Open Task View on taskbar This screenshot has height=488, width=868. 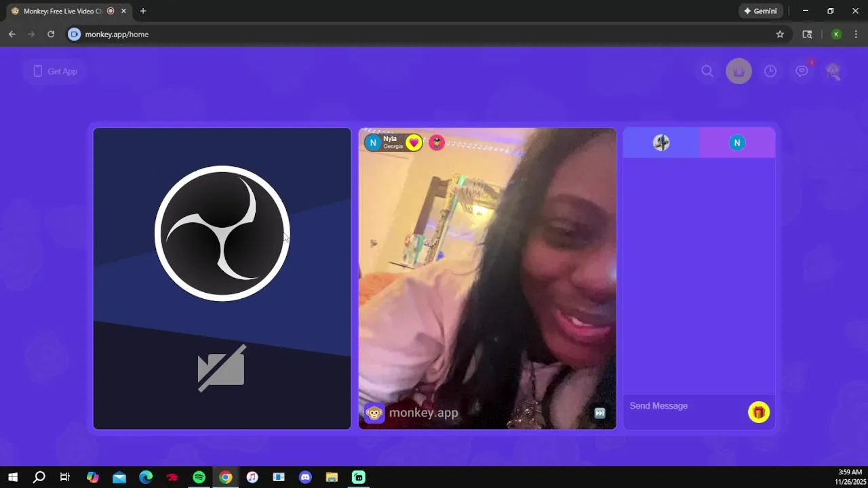point(65,477)
